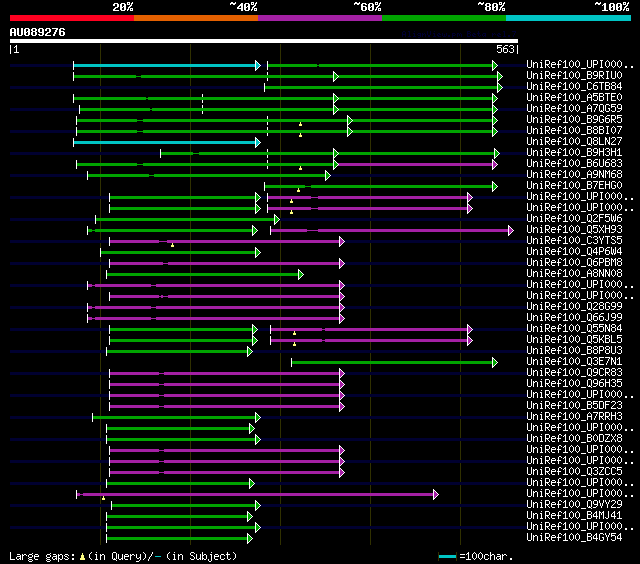Open hit UniRef100_A8NN08
Screen dimensions: 640x564
click(x=574, y=274)
